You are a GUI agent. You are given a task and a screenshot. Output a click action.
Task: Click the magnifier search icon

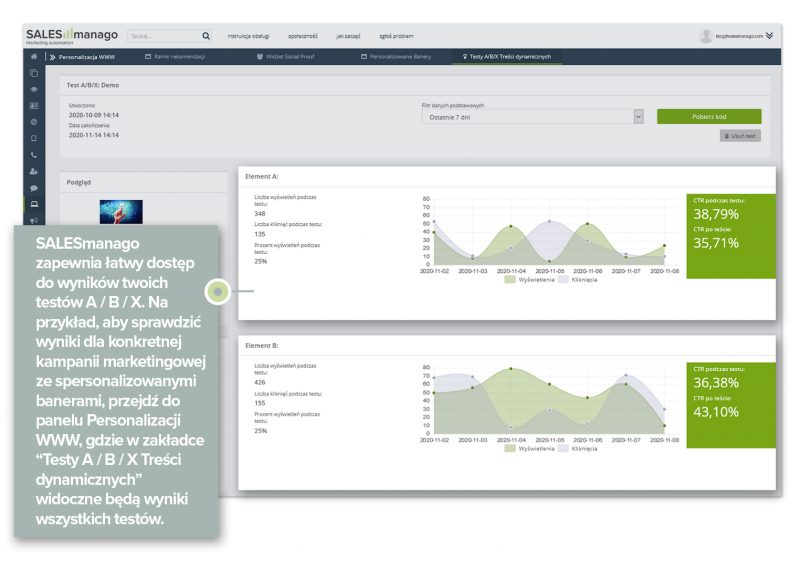pyautogui.click(x=206, y=36)
